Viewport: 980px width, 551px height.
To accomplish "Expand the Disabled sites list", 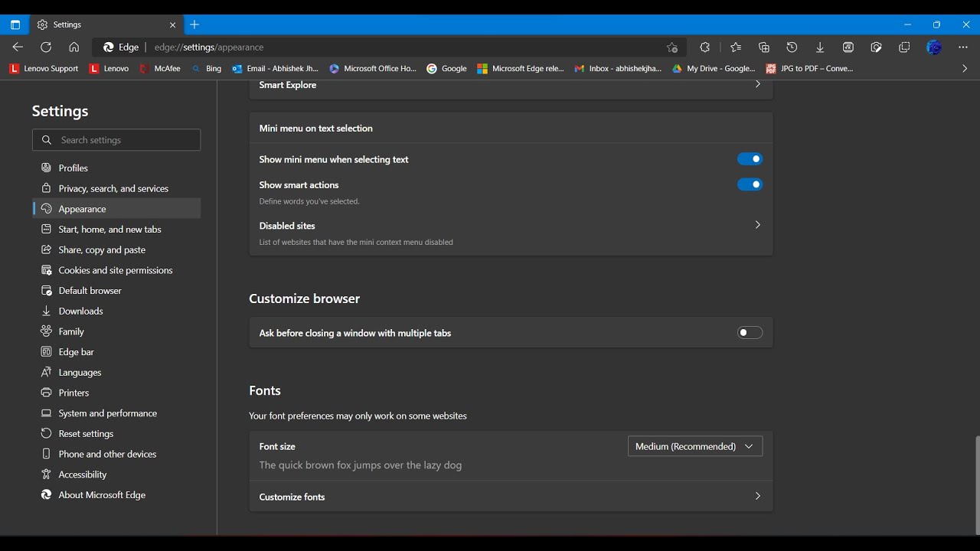I will (757, 225).
